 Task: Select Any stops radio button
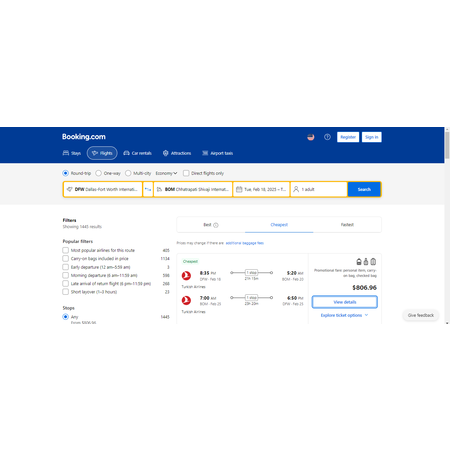point(66,317)
